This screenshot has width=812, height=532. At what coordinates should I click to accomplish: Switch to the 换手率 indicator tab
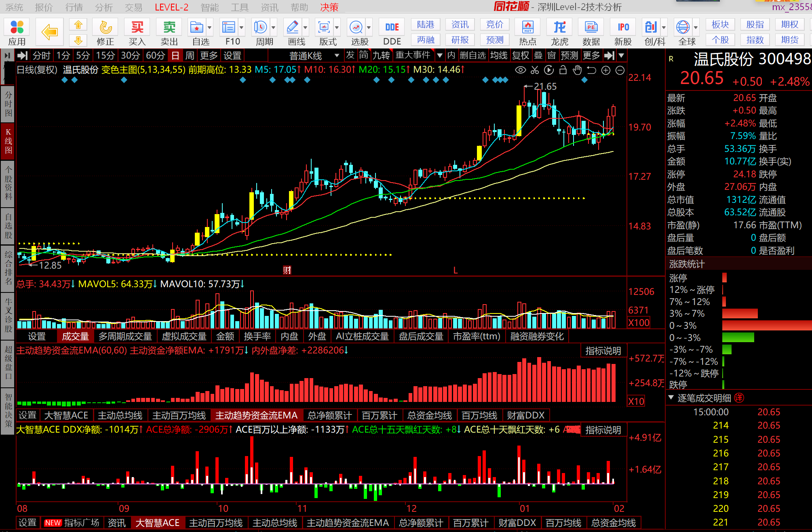(x=257, y=336)
